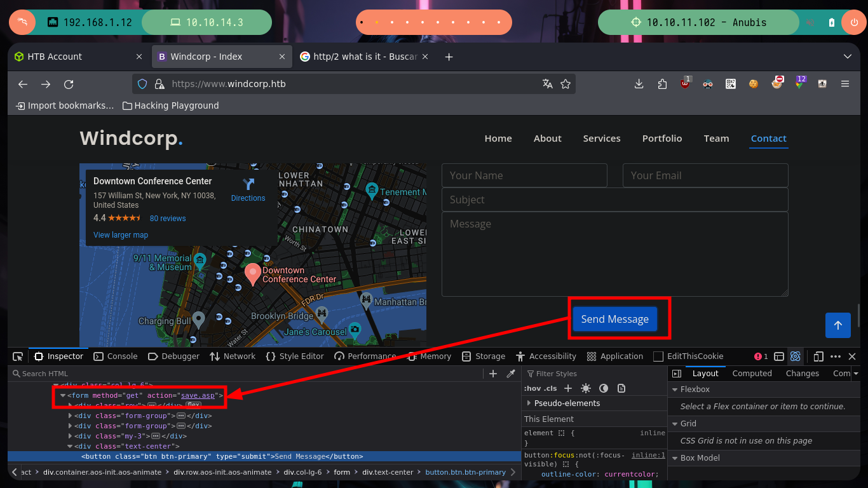
Task: Collapse the Flexbox section
Action: (x=675, y=390)
